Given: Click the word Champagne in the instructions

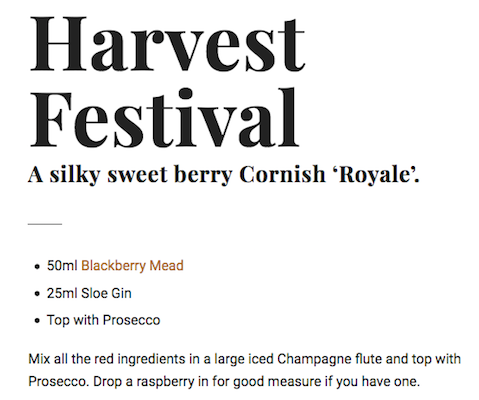Looking at the screenshot, I should pyautogui.click(x=314, y=359).
